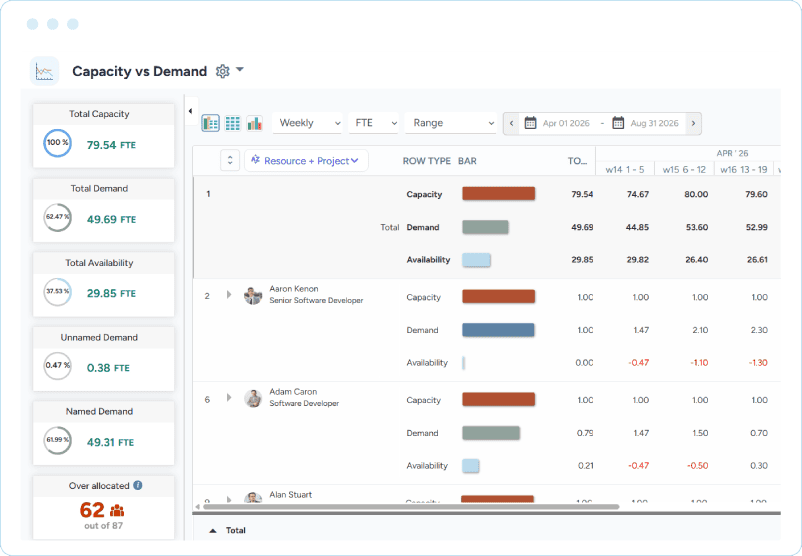Click the ROW TYPE column header
Screen dimensions: 802x556
click(x=427, y=161)
